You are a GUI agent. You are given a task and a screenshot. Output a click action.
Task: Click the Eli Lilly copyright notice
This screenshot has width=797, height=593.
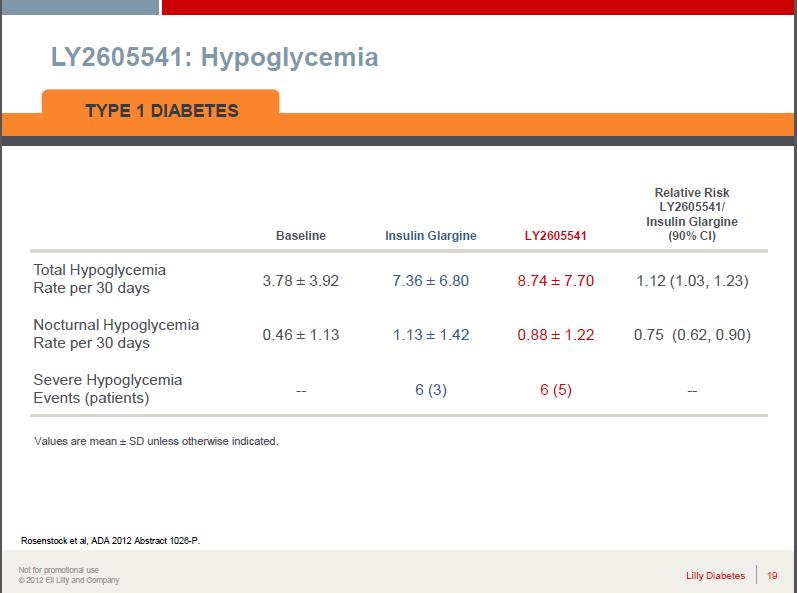68,580
